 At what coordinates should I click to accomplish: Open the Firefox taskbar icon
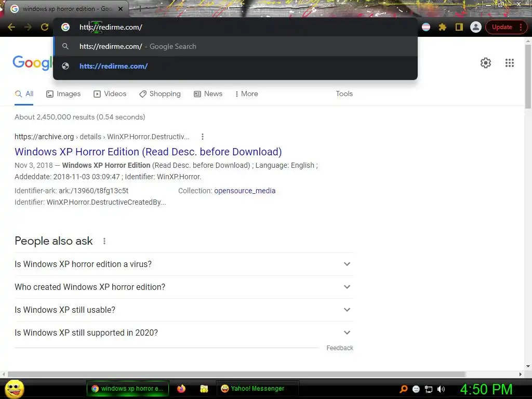181,389
